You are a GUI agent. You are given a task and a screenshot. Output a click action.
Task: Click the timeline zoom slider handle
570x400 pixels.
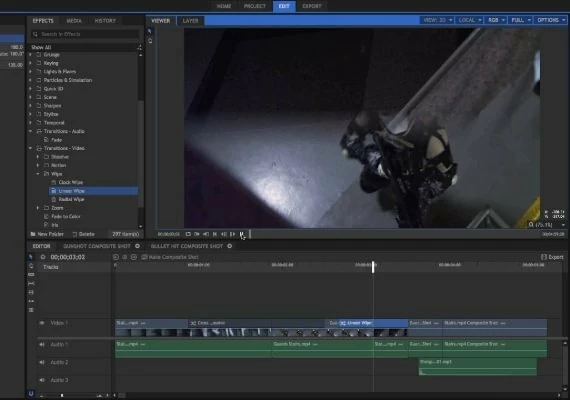tap(62, 395)
